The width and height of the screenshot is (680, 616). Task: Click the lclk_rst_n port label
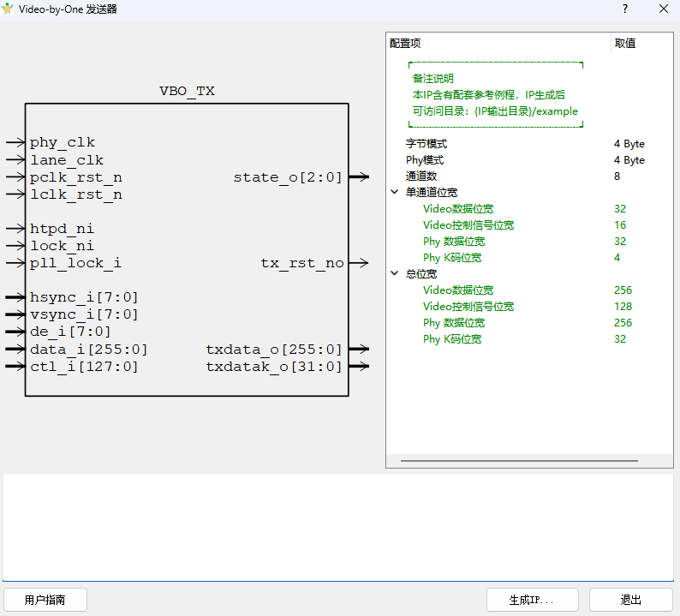[76, 194]
